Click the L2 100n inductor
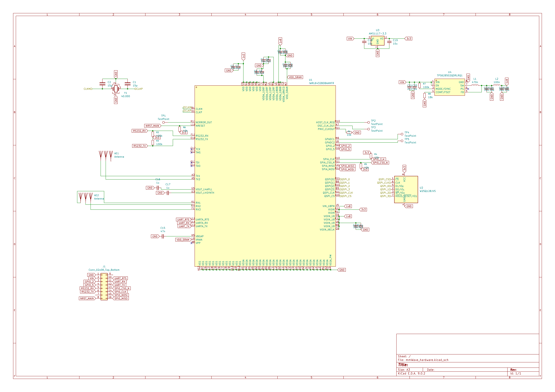The height and width of the screenshot is (392, 555). [496, 85]
